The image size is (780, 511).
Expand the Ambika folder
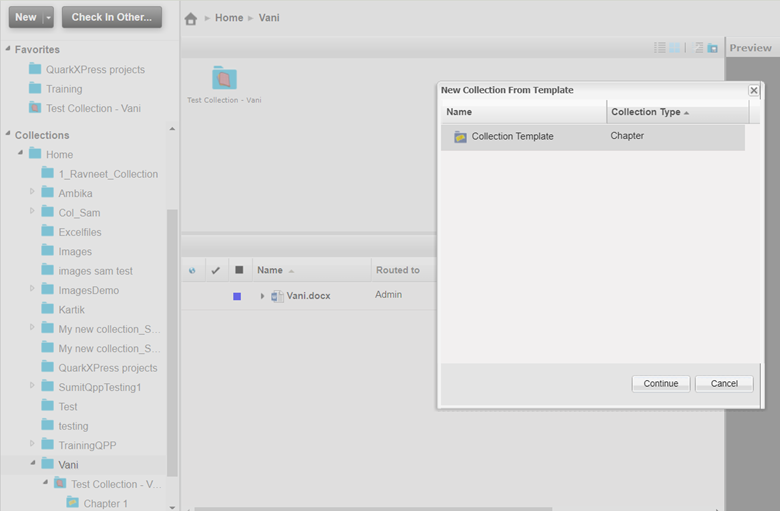pyautogui.click(x=32, y=192)
